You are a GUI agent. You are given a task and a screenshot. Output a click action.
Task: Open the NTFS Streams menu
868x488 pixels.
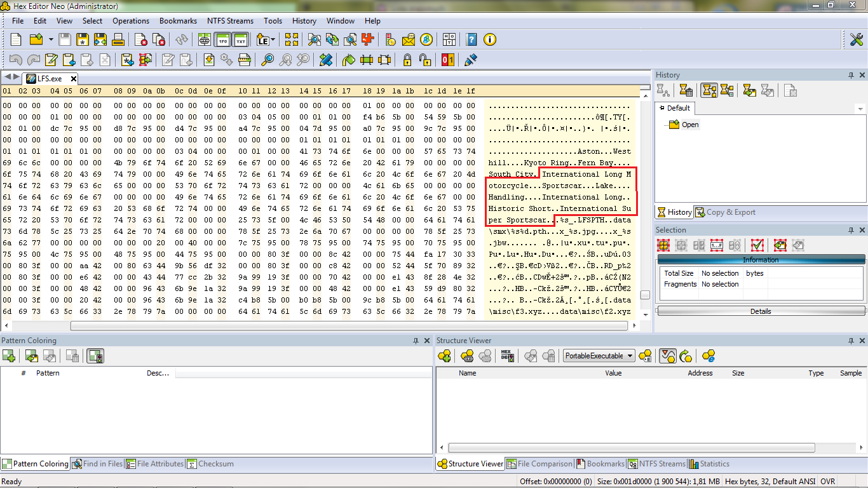pyautogui.click(x=230, y=21)
